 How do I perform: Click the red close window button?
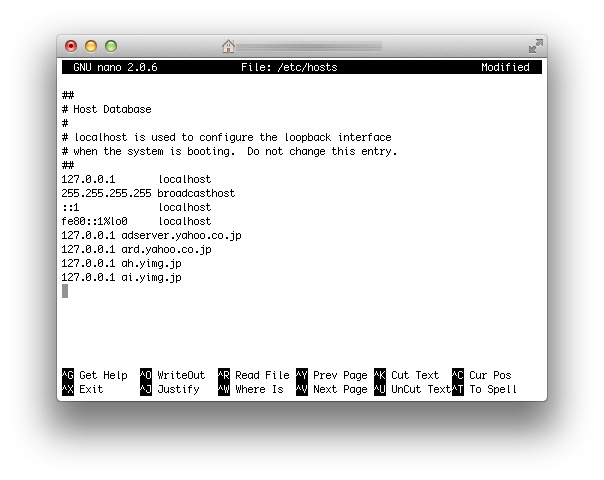(x=71, y=46)
